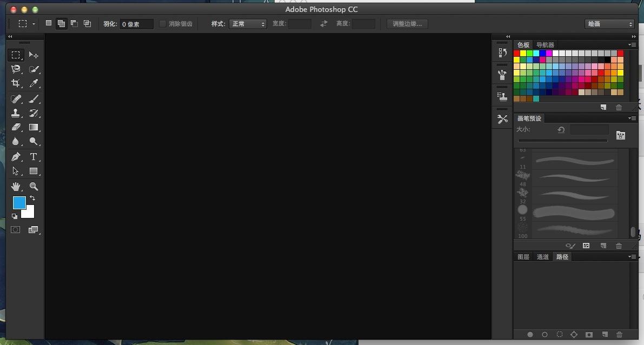Click Intersect with selection mode toggle
644x345 pixels.
pyautogui.click(x=87, y=23)
